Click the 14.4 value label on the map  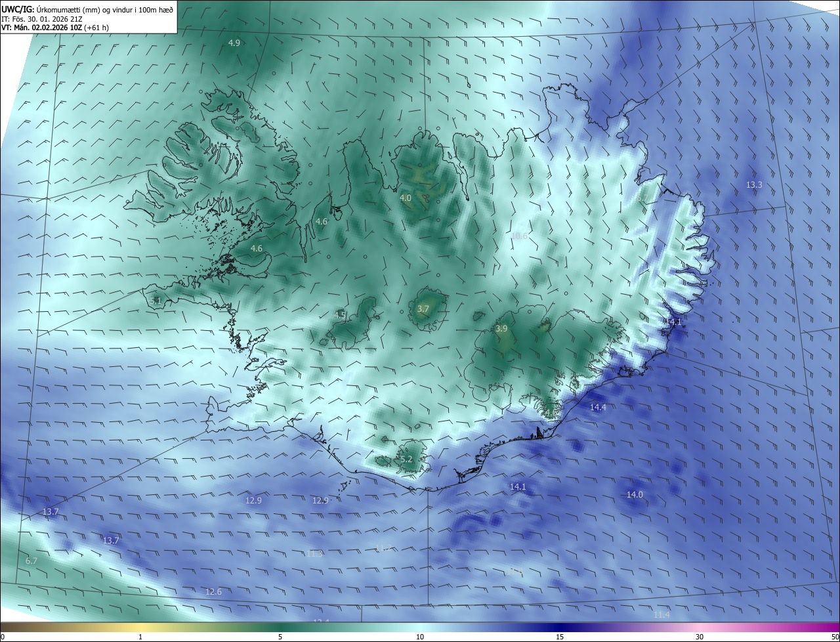[x=598, y=407]
